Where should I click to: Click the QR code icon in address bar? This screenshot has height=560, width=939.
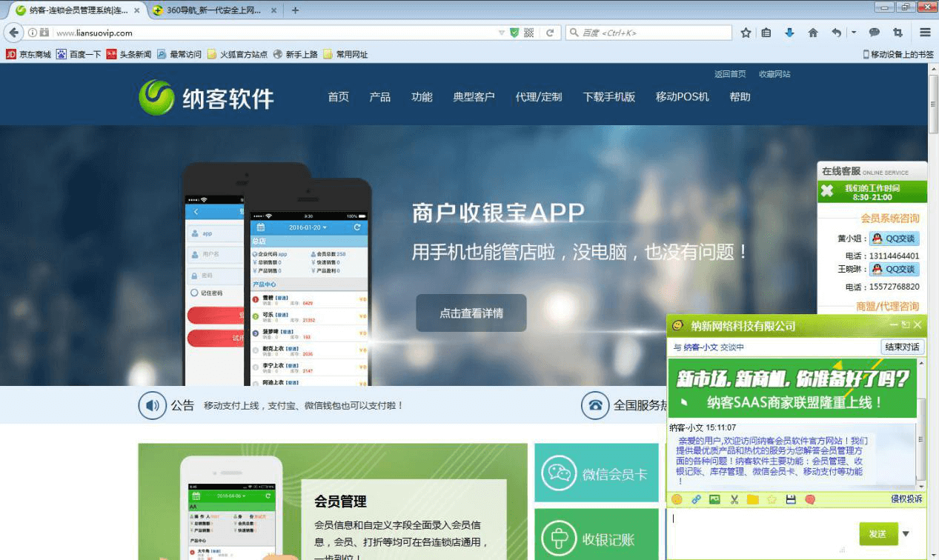pyautogui.click(x=528, y=33)
